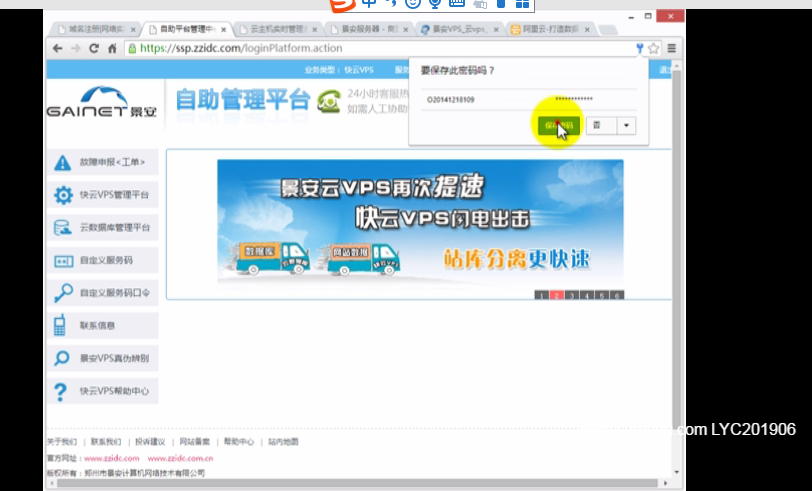
Task: Click the green save password button
Action: pyautogui.click(x=559, y=125)
